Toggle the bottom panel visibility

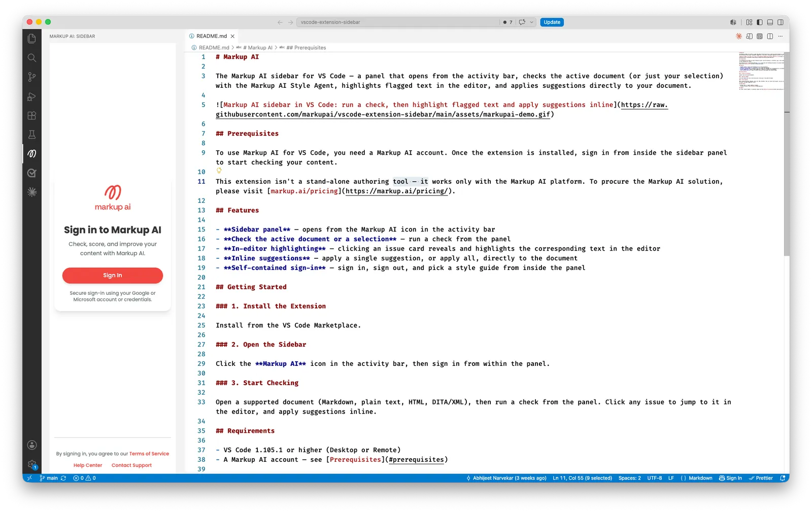[x=770, y=22]
